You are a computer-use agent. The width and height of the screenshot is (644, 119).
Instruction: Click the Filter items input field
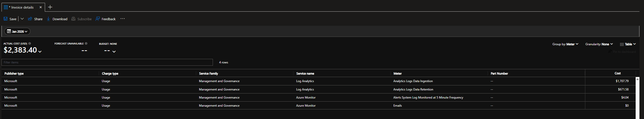[x=107, y=62]
